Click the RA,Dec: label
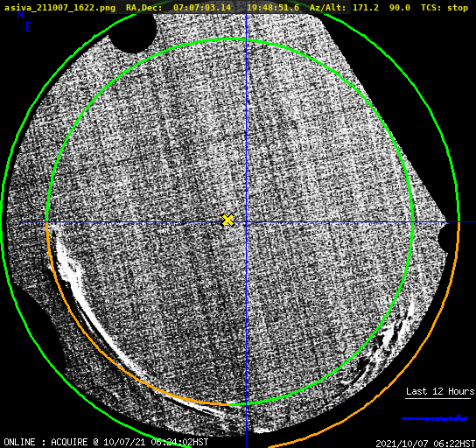Screen dimensions: 476x448 click(144, 7)
